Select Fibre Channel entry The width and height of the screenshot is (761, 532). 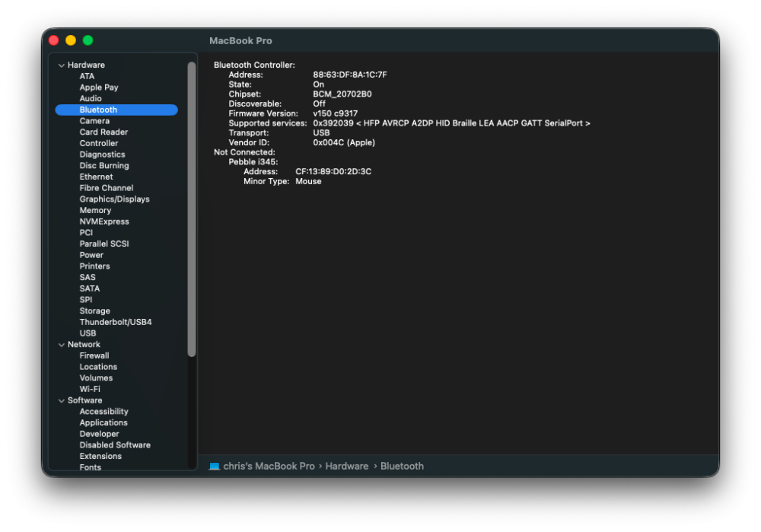point(107,188)
